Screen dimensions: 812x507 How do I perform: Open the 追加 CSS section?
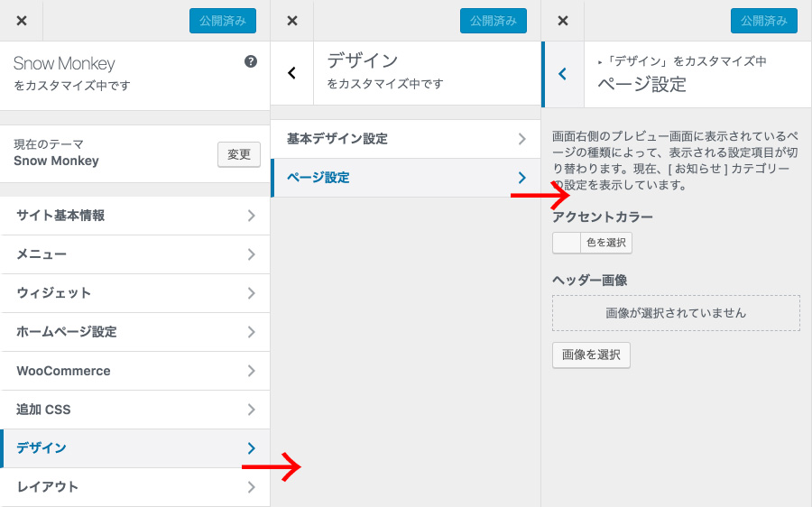click(x=135, y=410)
